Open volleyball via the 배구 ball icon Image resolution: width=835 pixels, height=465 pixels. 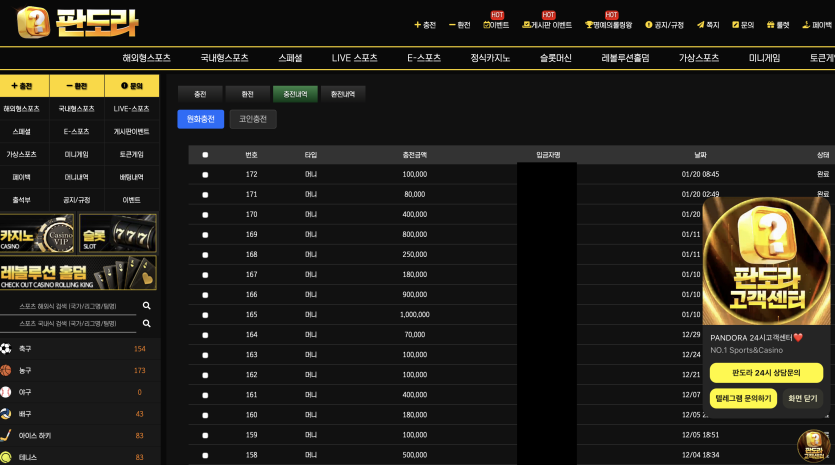click(x=6, y=413)
